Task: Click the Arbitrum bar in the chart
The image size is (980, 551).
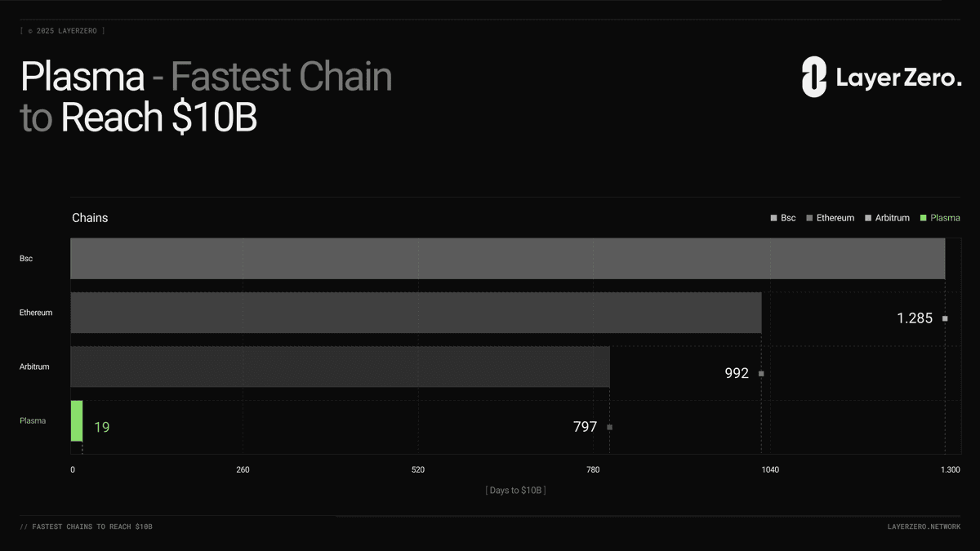Action: (x=340, y=367)
